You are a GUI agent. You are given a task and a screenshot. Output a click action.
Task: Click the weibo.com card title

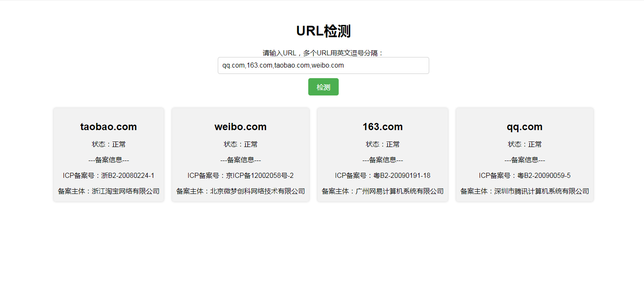(241, 127)
